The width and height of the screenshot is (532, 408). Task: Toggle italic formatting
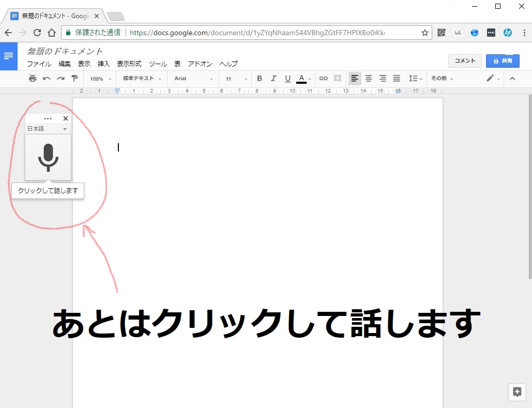pos(273,79)
